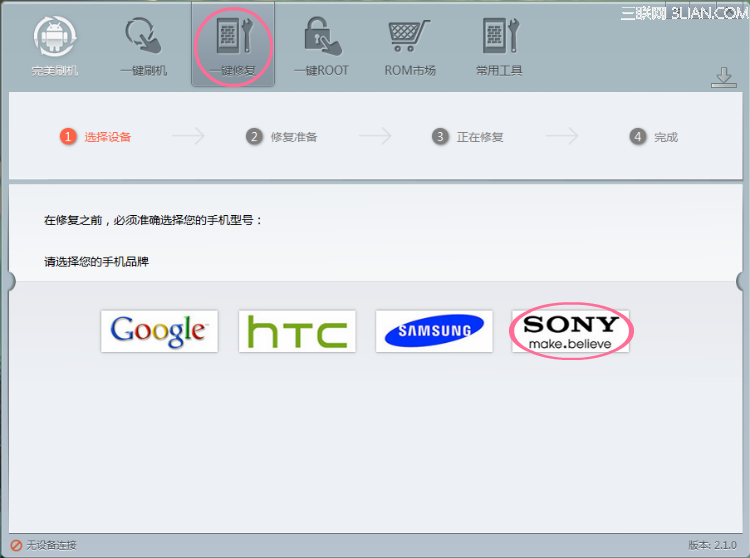Choose the Google brand logo
750x558 pixels.
click(159, 331)
